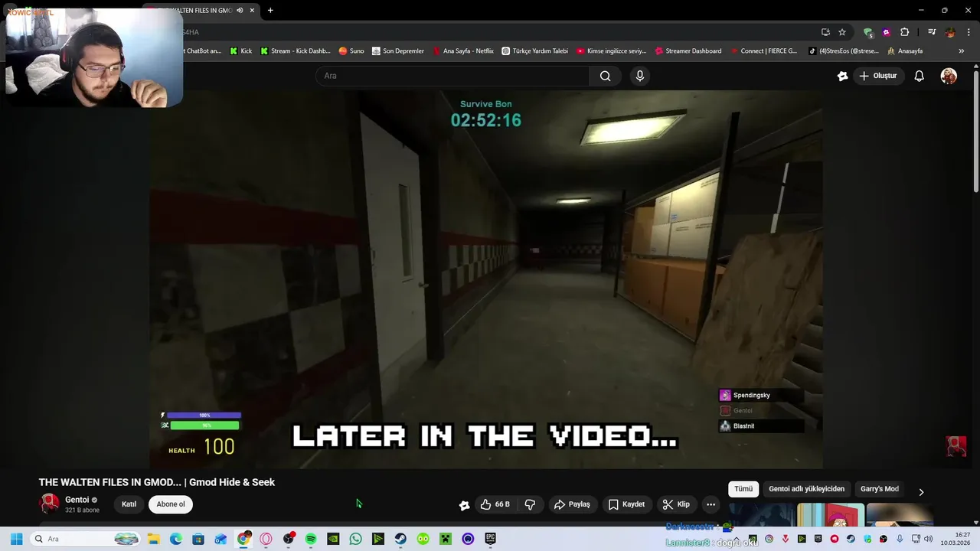
Task: Open Opera GX from the taskbar
Action: click(x=266, y=539)
